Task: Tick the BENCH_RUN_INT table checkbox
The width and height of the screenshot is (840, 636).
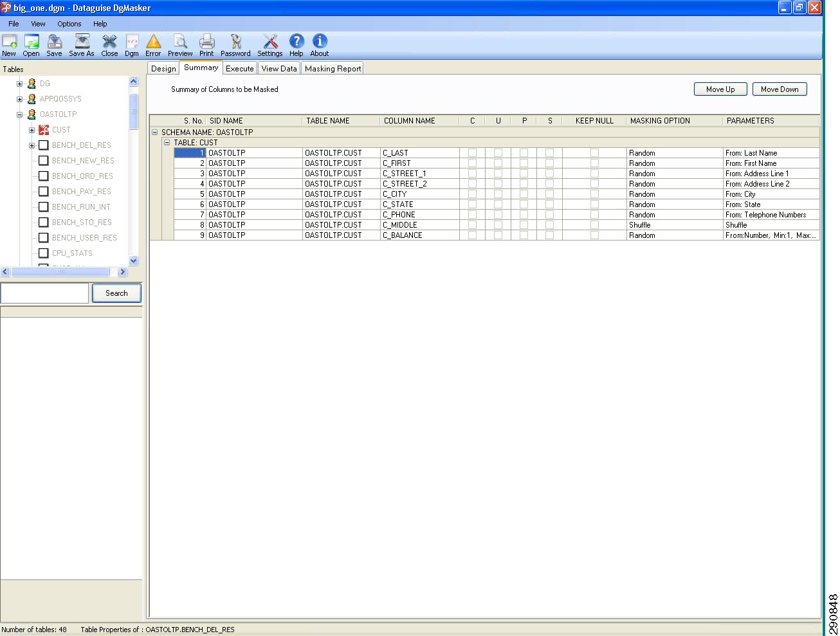Action: point(44,207)
